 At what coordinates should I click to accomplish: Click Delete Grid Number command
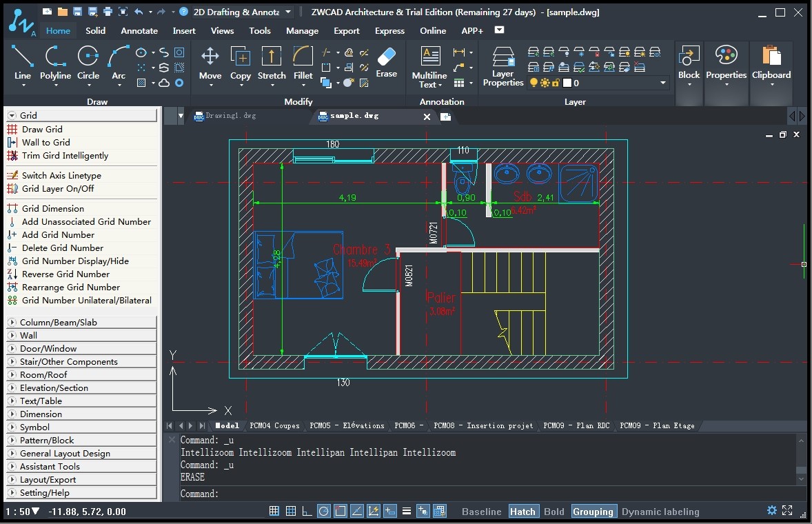coord(62,248)
